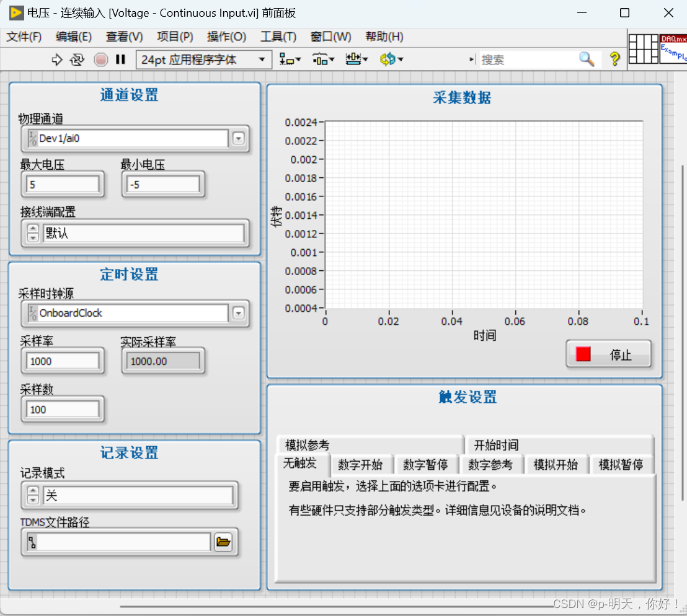Switch to the 数字开始 trigger tab

click(361, 464)
